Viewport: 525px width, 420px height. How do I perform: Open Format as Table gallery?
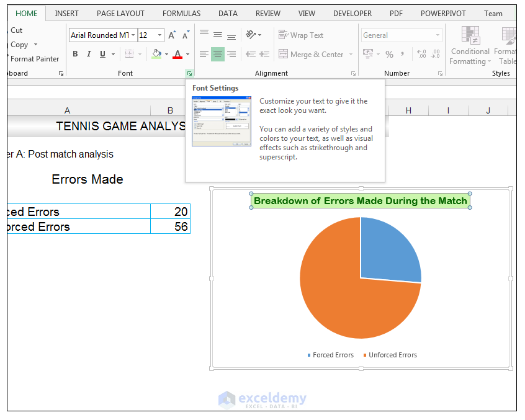(507, 46)
